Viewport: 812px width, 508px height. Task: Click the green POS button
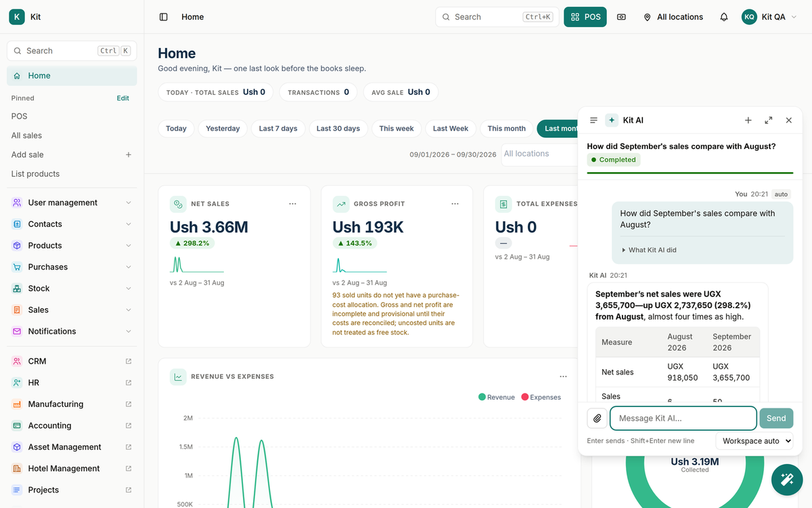(585, 17)
